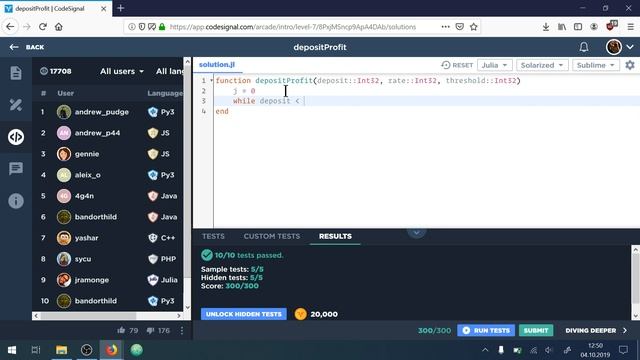Click the notifications bell icon

point(584,47)
